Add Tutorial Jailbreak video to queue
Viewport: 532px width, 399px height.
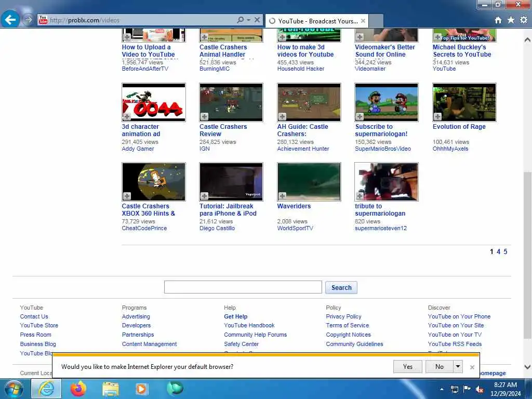tap(204, 196)
